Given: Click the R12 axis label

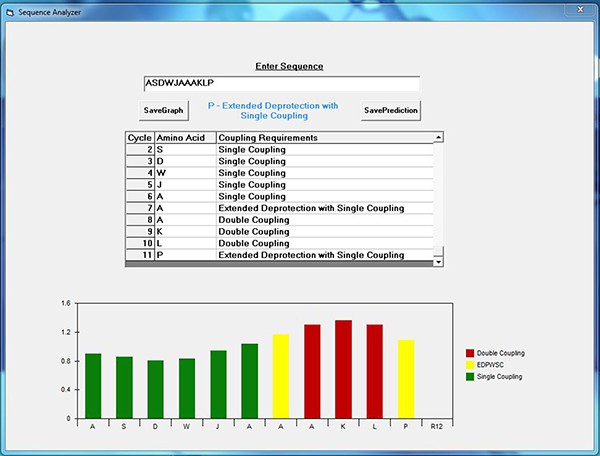Looking at the screenshot, I should 437,427.
